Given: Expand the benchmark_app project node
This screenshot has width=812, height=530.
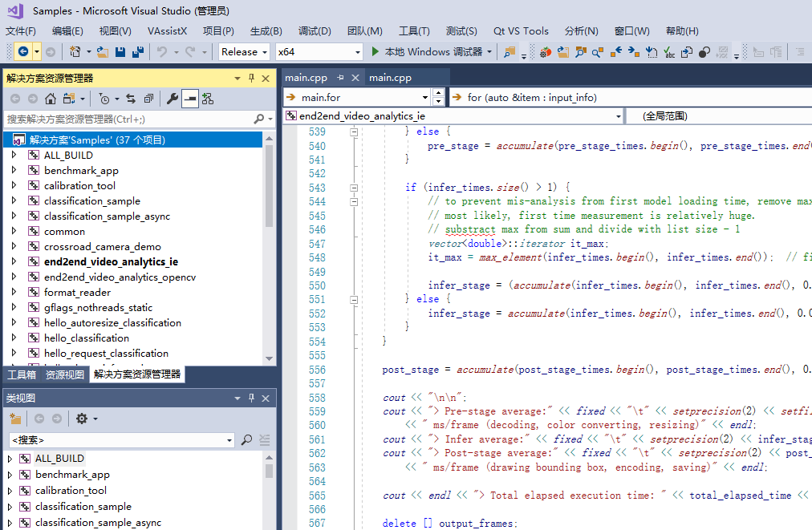Looking at the screenshot, I should pos(14,170).
